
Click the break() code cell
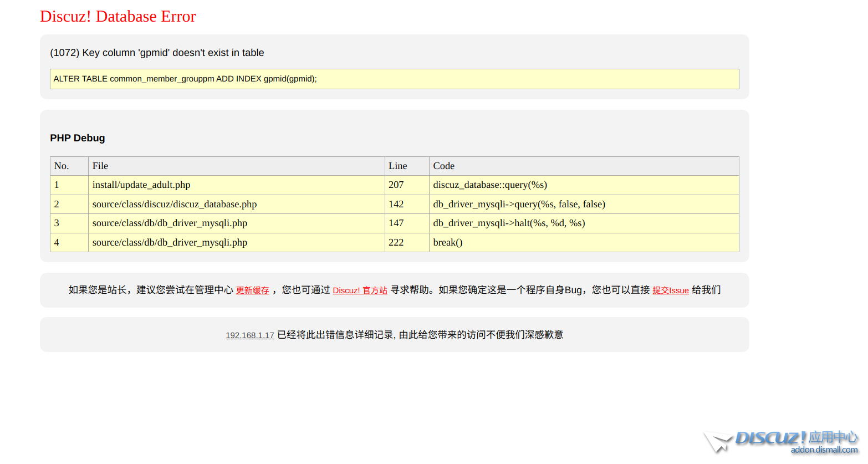pos(448,242)
